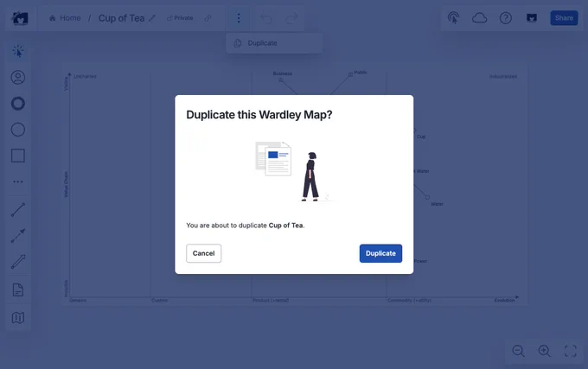Image resolution: width=588 pixels, height=369 pixels.
Task: Click the fit-to-screen icon
Action: [571, 351]
